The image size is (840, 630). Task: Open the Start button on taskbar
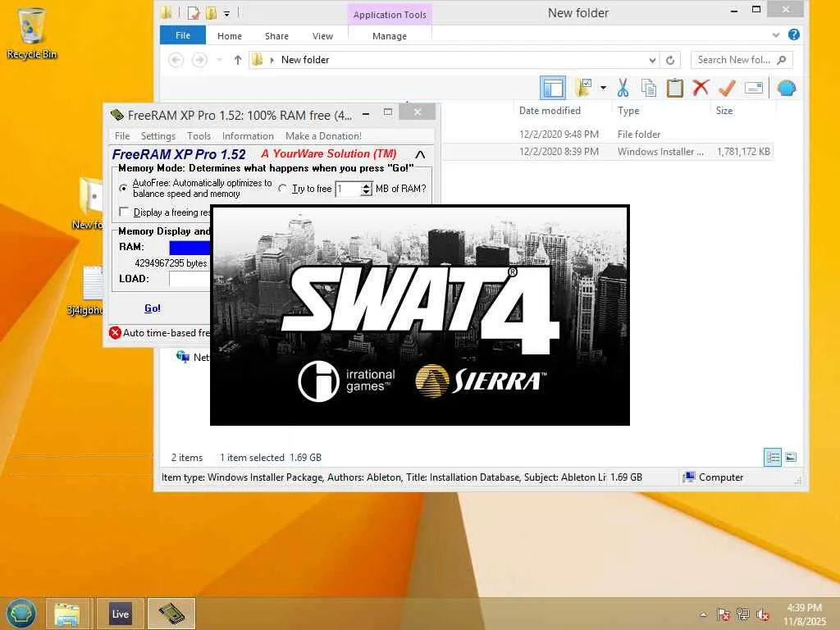pos(21,614)
